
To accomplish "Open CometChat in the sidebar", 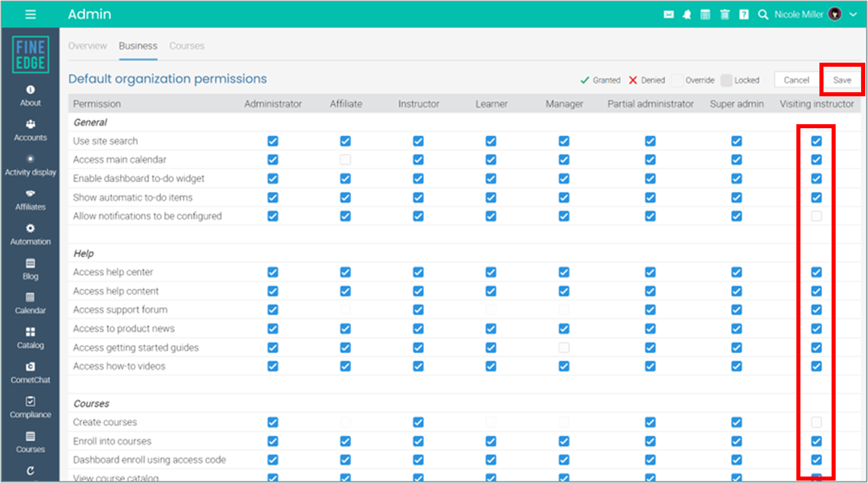I will (x=30, y=373).
